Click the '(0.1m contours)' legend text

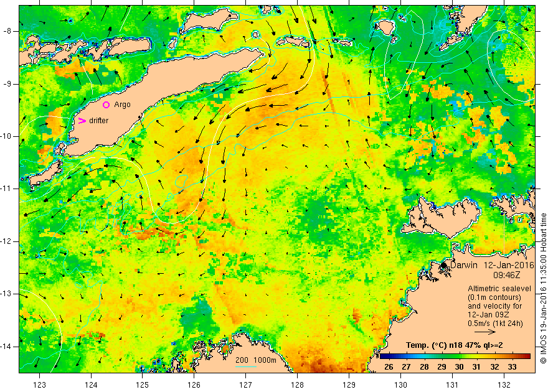click(x=494, y=297)
